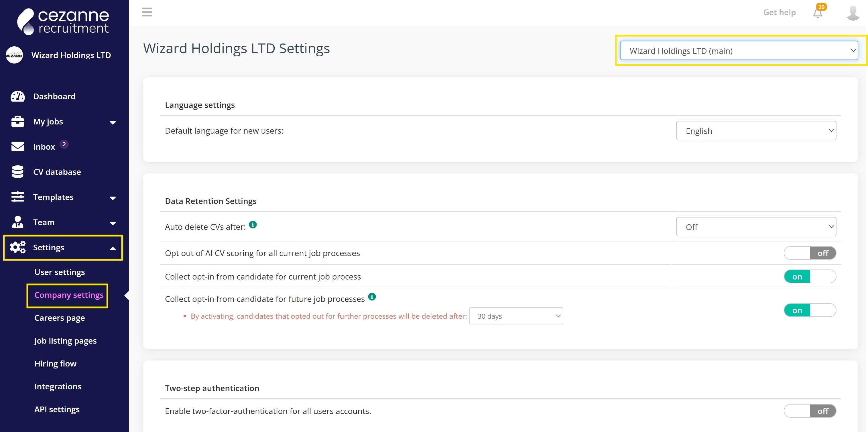Open Hiring flow in sidebar
The image size is (868, 432).
[x=55, y=364]
